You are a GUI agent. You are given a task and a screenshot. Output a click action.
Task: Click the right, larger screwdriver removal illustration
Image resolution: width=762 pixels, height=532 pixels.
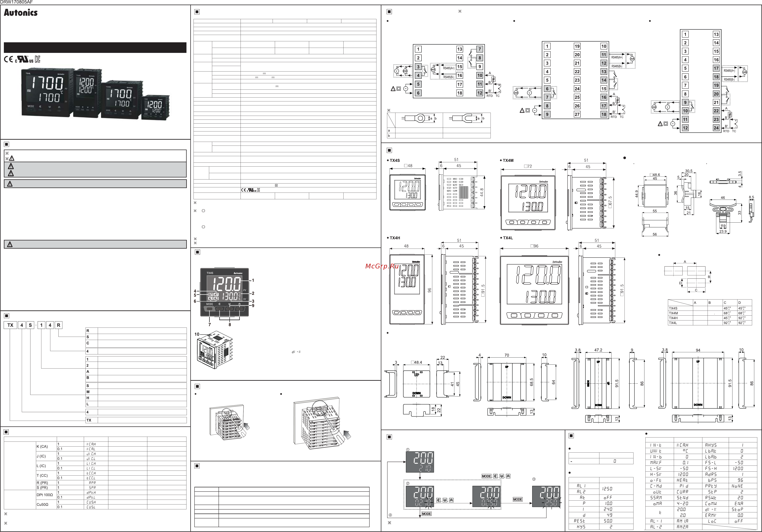coord(322,423)
